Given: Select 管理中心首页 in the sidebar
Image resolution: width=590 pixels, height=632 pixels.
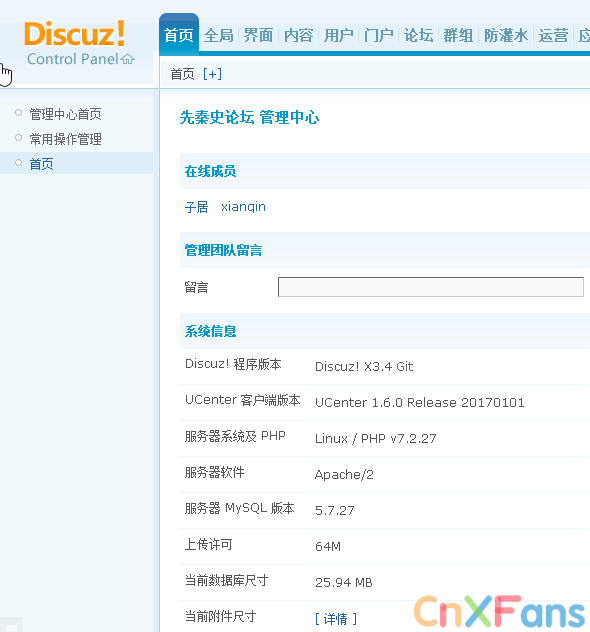Looking at the screenshot, I should point(65,114).
